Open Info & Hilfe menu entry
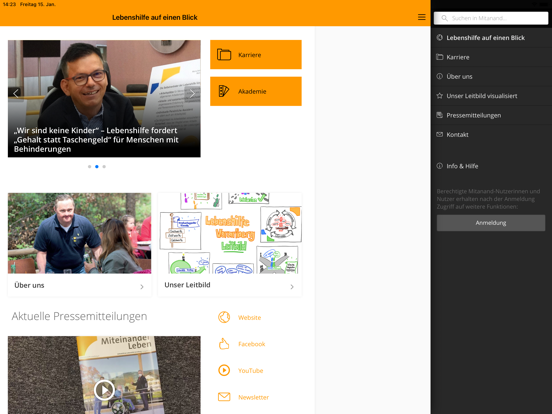552x414 pixels. pos(491,166)
